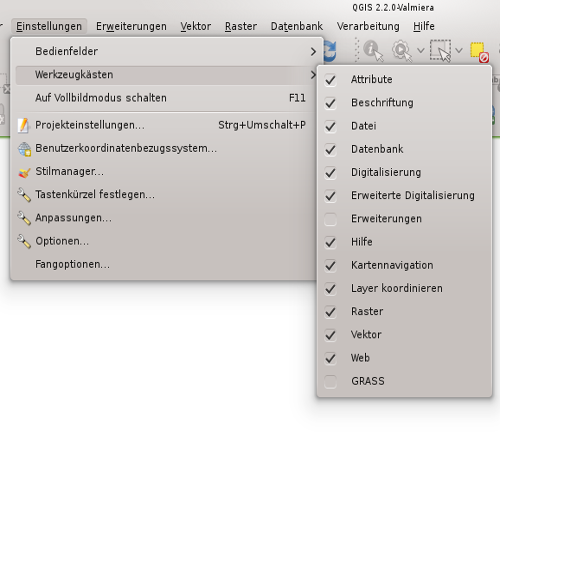Screen dimensions: 578x569
Task: Toggle the Datei toolbar checkbox
Action: pyautogui.click(x=330, y=126)
